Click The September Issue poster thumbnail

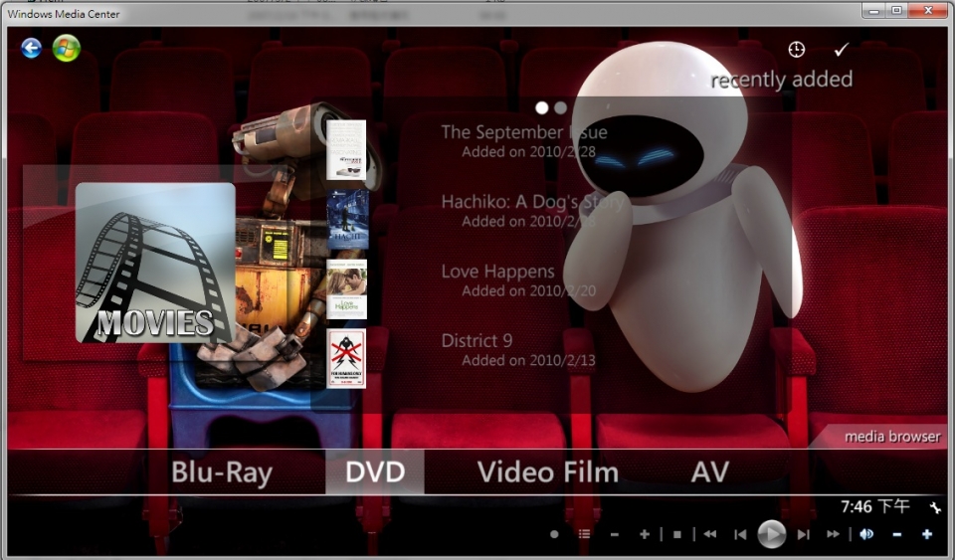[346, 150]
